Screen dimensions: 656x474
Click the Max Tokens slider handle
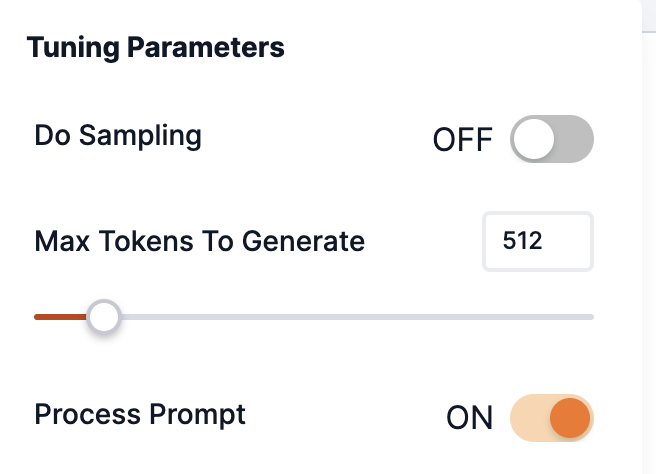click(103, 317)
